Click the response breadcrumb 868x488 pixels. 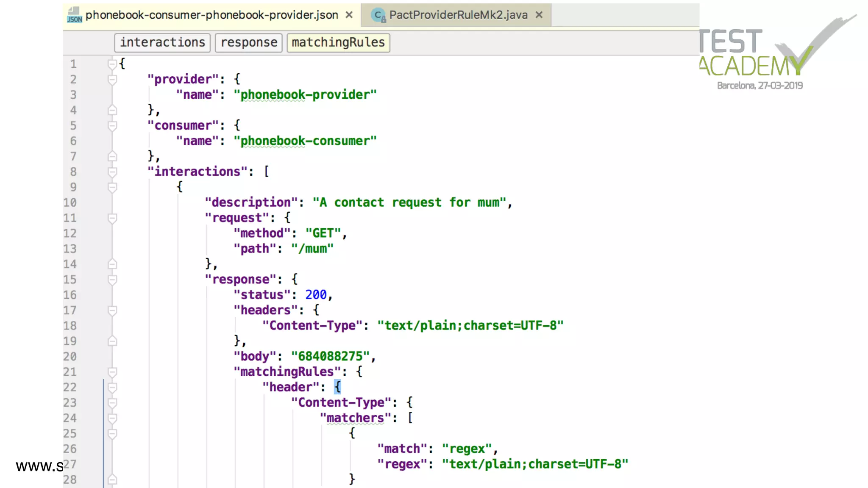click(249, 43)
